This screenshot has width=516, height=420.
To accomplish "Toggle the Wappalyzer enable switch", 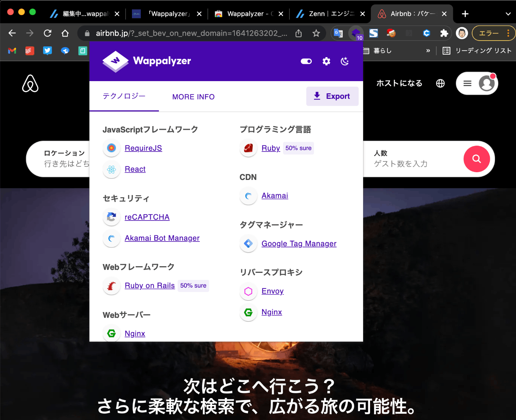I will point(306,61).
